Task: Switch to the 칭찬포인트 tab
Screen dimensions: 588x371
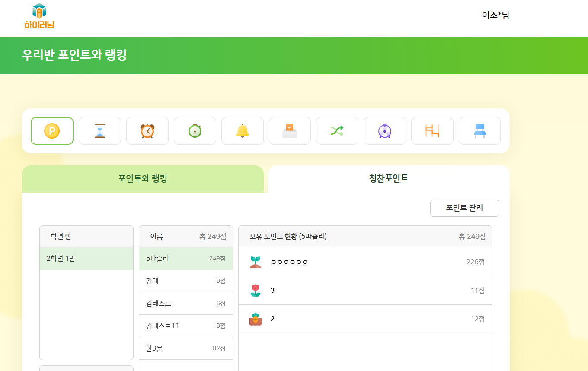Action: (388, 179)
